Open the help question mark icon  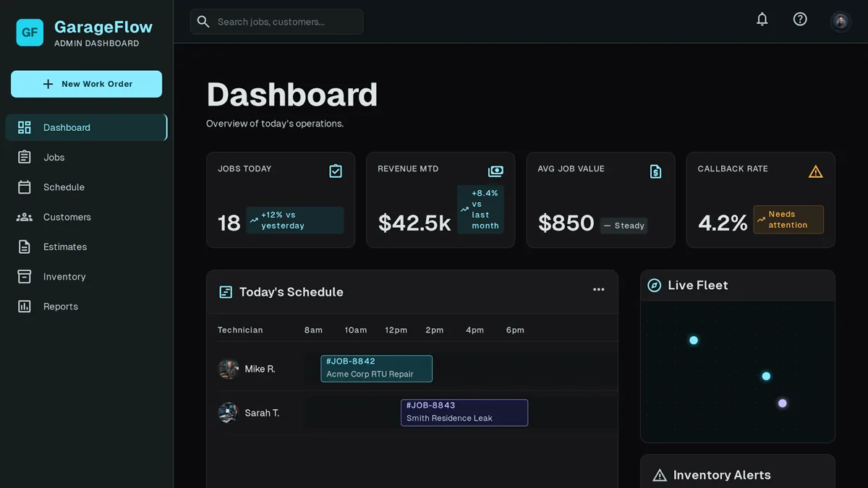pos(800,20)
